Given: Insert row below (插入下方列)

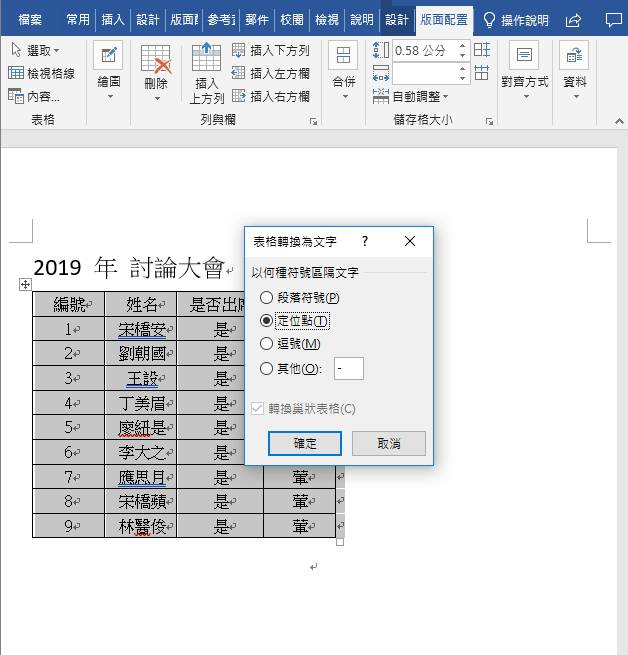Looking at the screenshot, I should click(x=270, y=51).
